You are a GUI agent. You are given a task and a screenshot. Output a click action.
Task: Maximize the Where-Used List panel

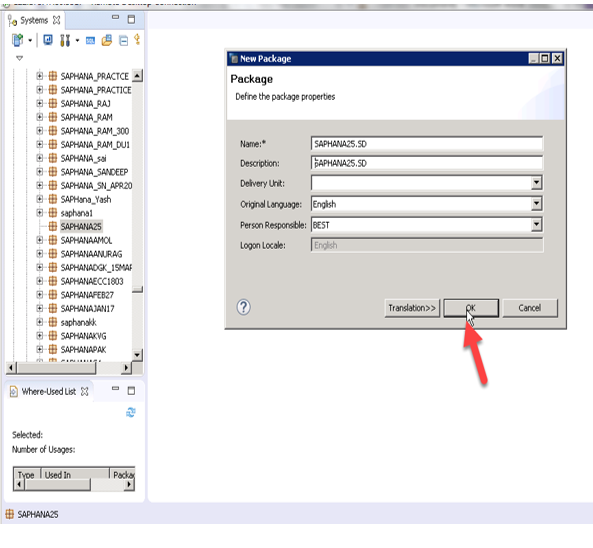[x=131, y=391]
